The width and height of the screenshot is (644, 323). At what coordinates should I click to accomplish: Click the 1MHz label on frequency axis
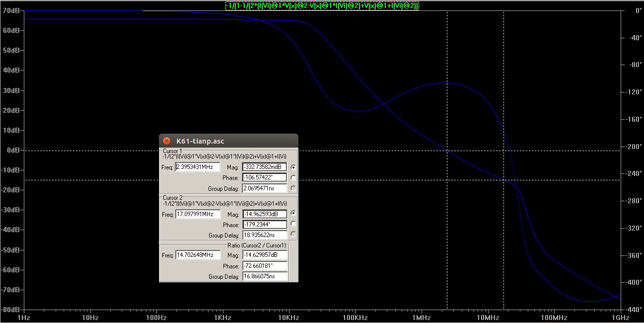[421, 318]
